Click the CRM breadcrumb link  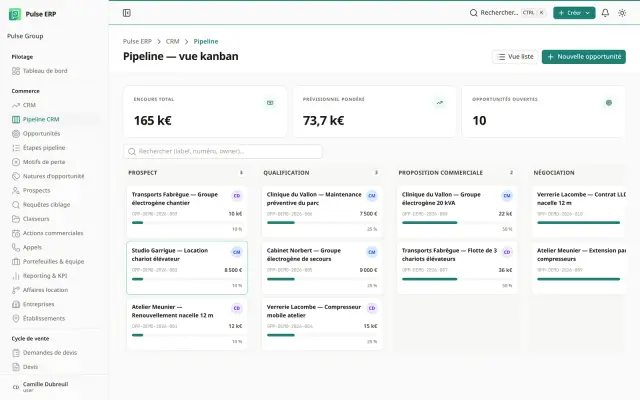coord(172,41)
